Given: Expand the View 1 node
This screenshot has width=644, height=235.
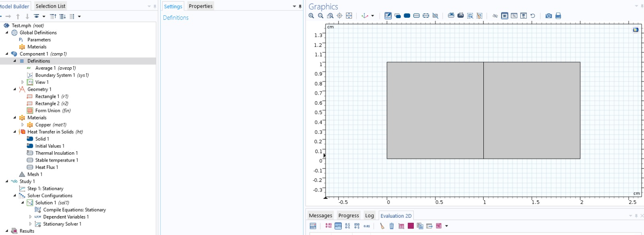Looking at the screenshot, I should pos(23,82).
